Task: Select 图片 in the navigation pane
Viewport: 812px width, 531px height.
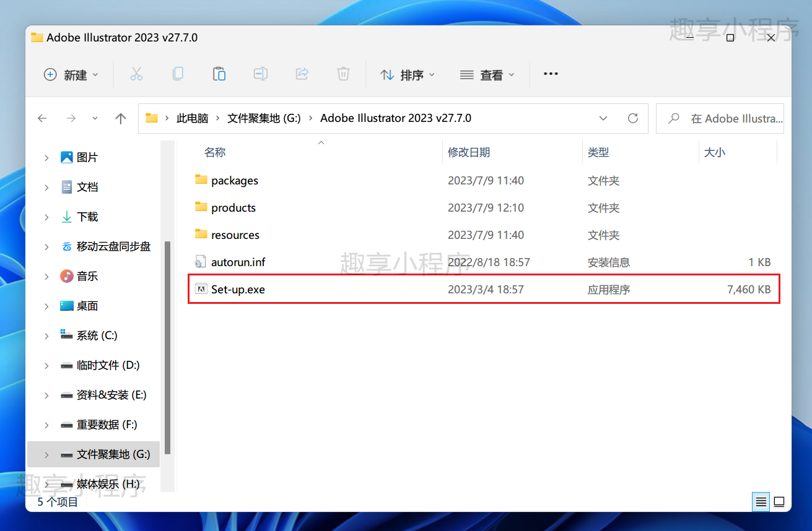Action: tap(87, 157)
